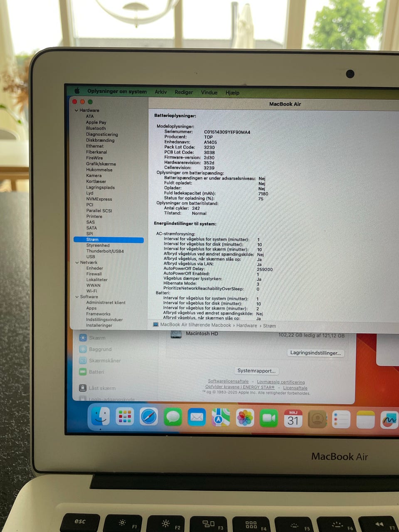Select ATA in the Hardware list
Image resolution: width=399 pixels, height=532 pixels.
[x=90, y=116]
